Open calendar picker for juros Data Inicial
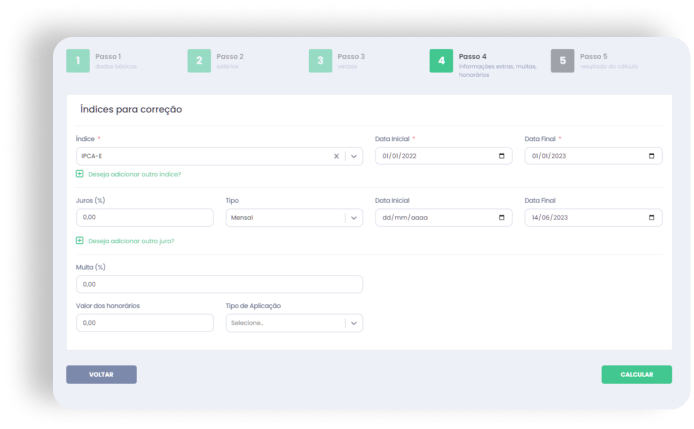Image resolution: width=694 pixels, height=429 pixels. click(501, 218)
